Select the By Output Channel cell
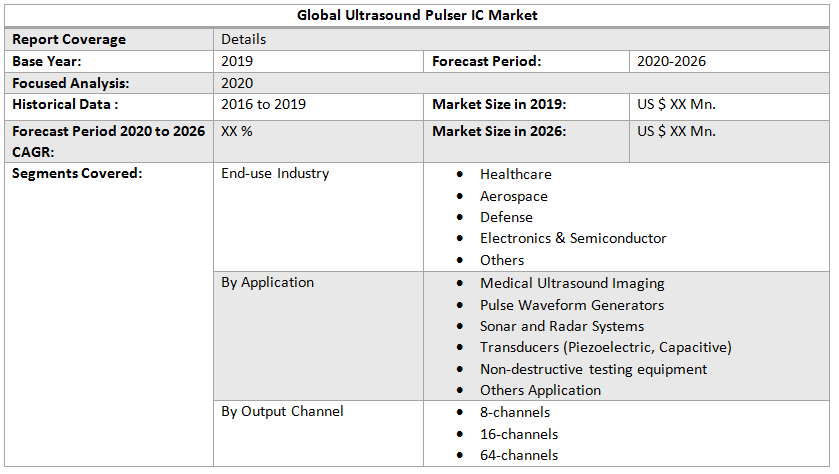This screenshot has height=474, width=839. tap(282, 411)
